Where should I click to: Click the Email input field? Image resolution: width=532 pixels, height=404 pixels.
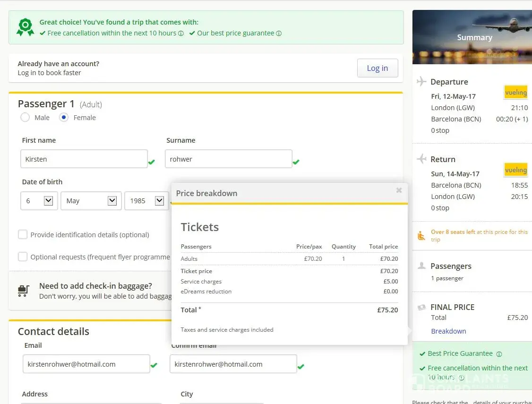[86, 364]
